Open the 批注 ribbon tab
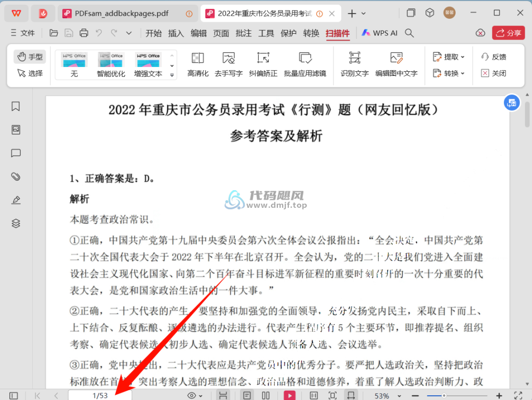Image resolution: width=532 pixels, height=400 pixels. tap(244, 33)
